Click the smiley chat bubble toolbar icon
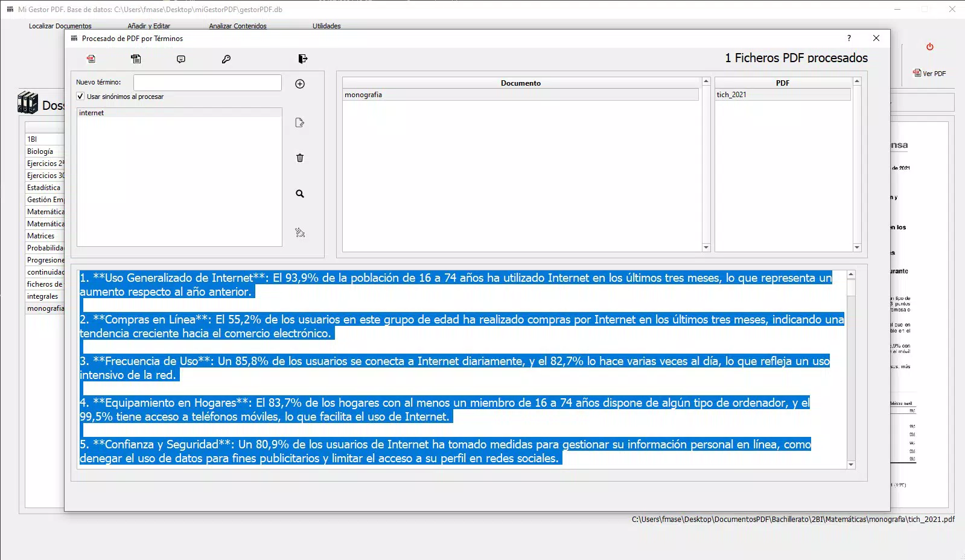The height and width of the screenshot is (560, 965). pyautogui.click(x=181, y=59)
